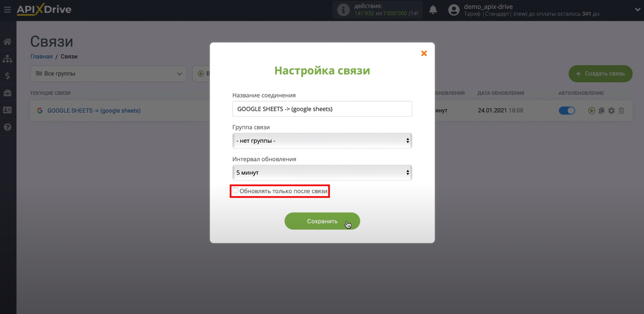Click the 'ДАТА ОБНОВЛЕНИЯ' column header

pyautogui.click(x=501, y=93)
